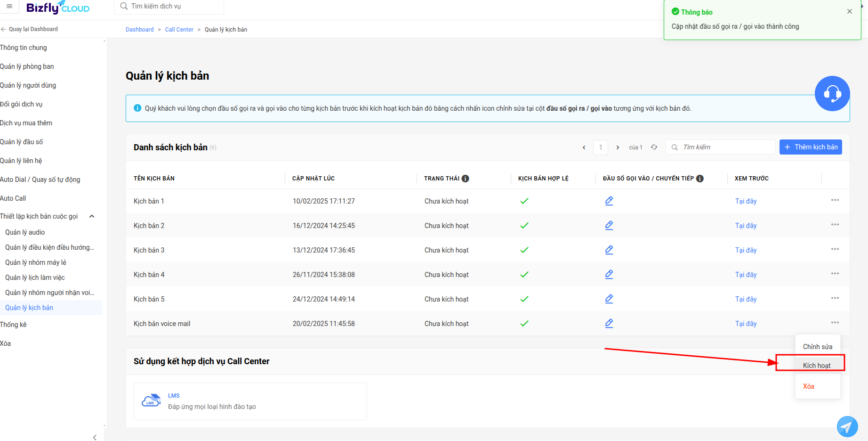This screenshot has height=441, width=868.
Task: Open more options for Kịch bản 3
Action: (835, 249)
